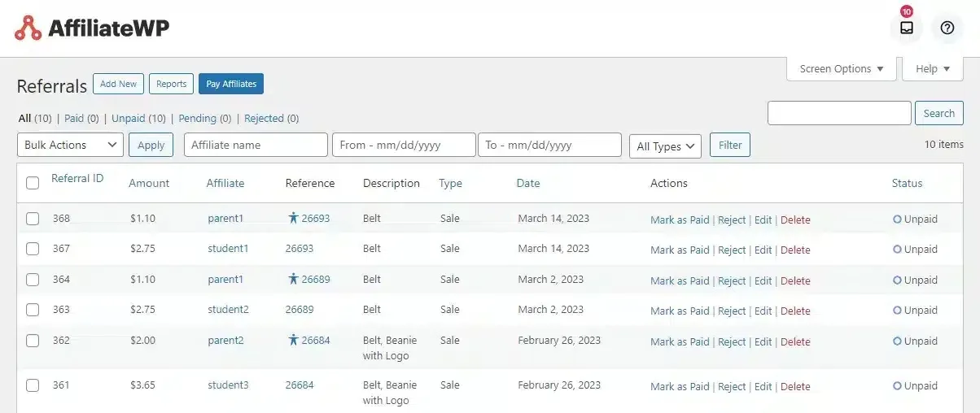Click the help question mark icon

pos(947,28)
